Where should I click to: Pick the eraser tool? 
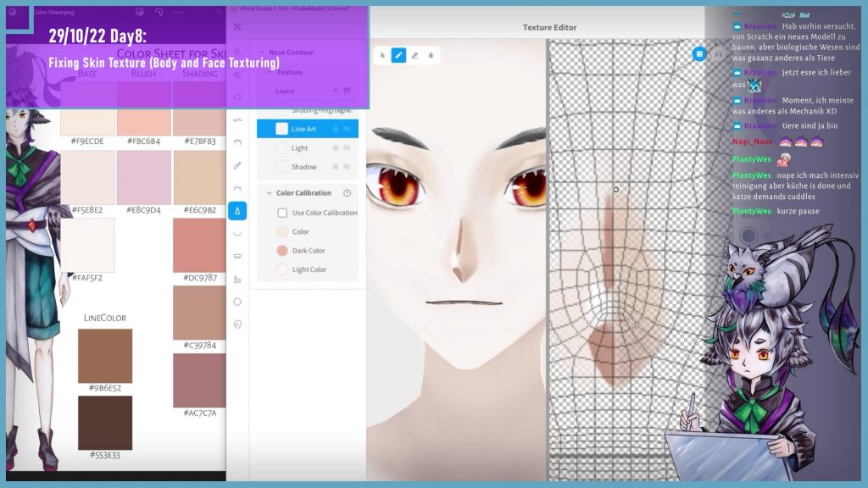pos(415,56)
